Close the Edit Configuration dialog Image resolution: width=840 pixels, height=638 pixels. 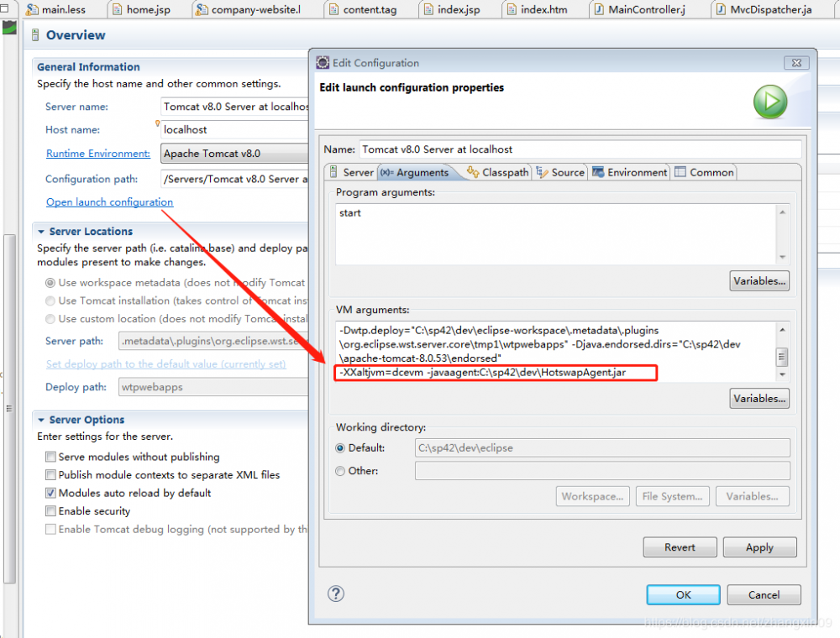796,63
